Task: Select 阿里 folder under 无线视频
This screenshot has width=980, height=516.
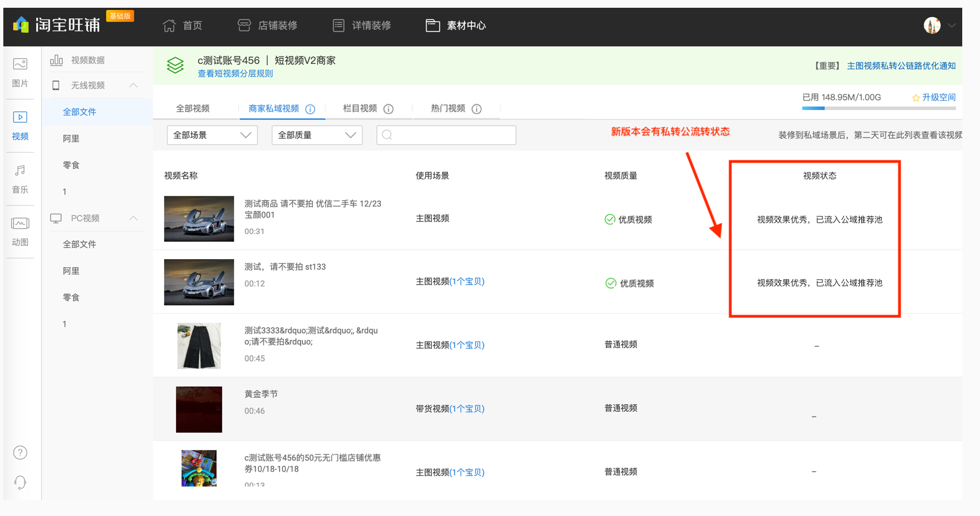Action: tap(71, 139)
